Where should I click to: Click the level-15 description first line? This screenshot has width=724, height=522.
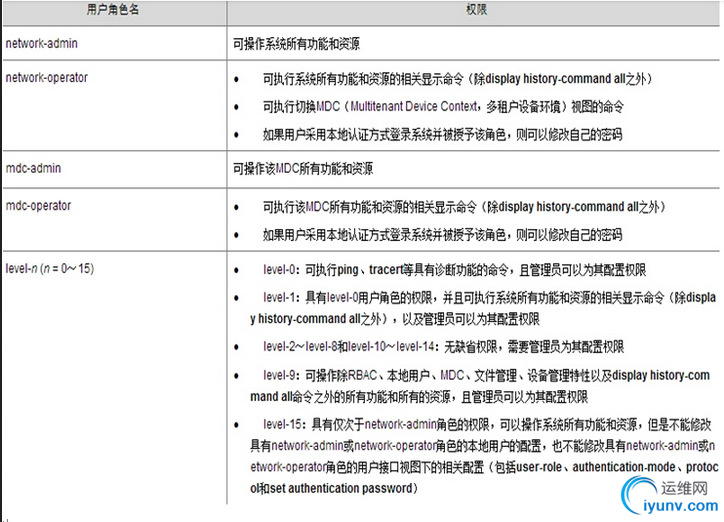click(x=487, y=424)
